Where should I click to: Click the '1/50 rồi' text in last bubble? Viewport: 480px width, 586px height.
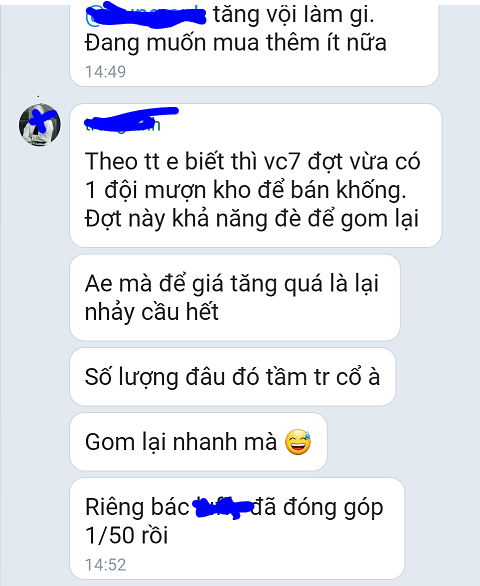(126, 535)
